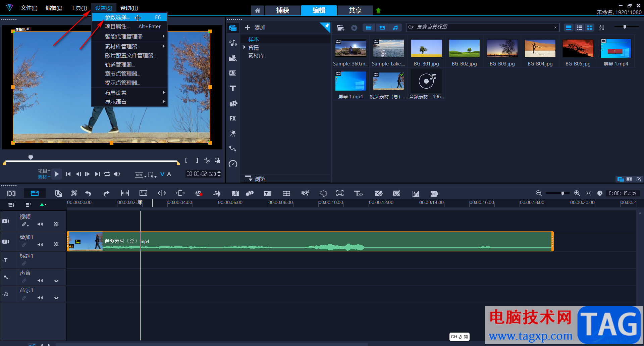Select the BG-B03.jpg thumbnail
644x346 pixels.
coord(502,49)
